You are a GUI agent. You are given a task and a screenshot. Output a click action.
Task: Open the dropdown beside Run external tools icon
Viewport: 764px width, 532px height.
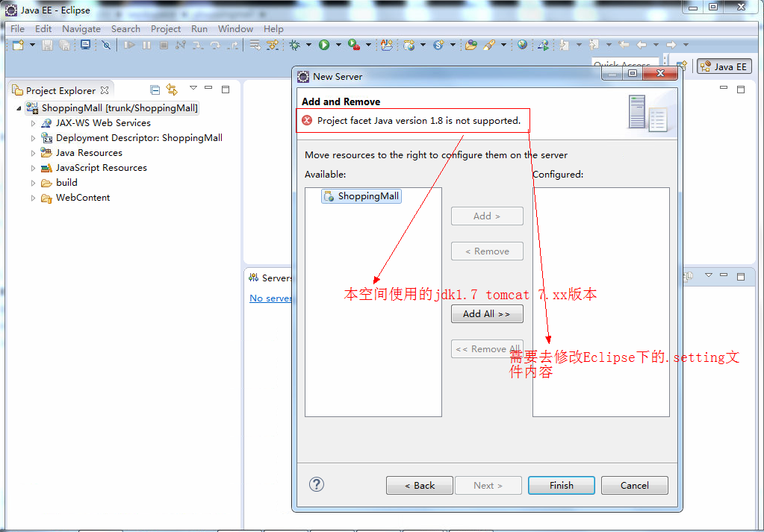click(x=368, y=45)
